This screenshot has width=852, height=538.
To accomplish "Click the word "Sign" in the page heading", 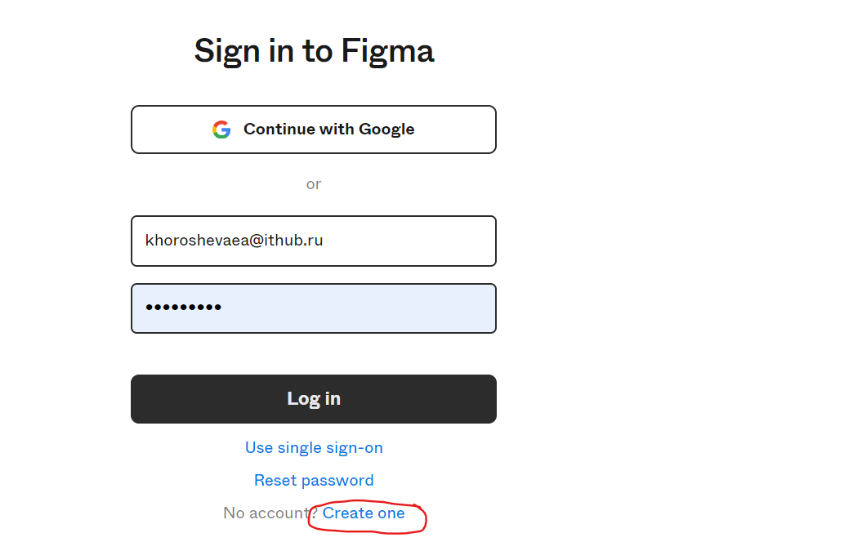I will [x=228, y=50].
